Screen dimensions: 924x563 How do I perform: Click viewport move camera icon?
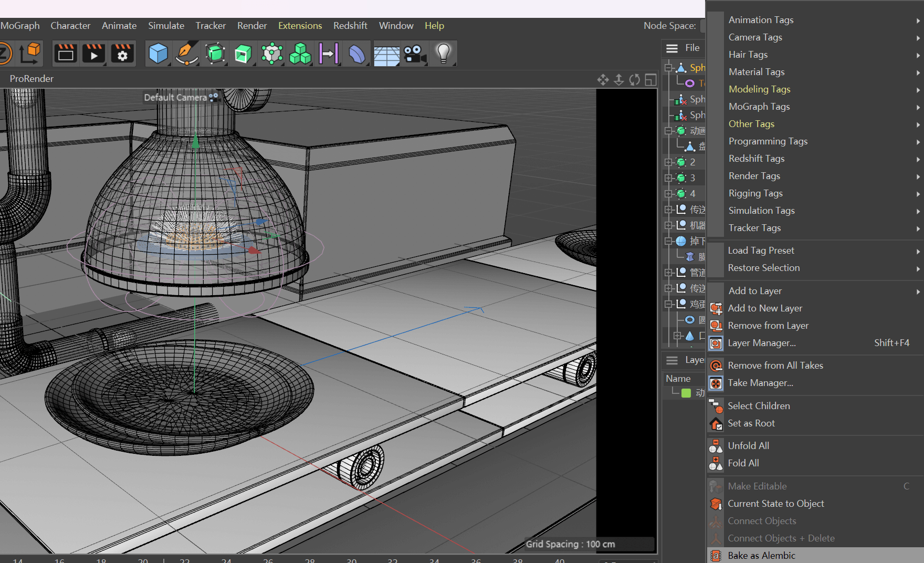(603, 79)
